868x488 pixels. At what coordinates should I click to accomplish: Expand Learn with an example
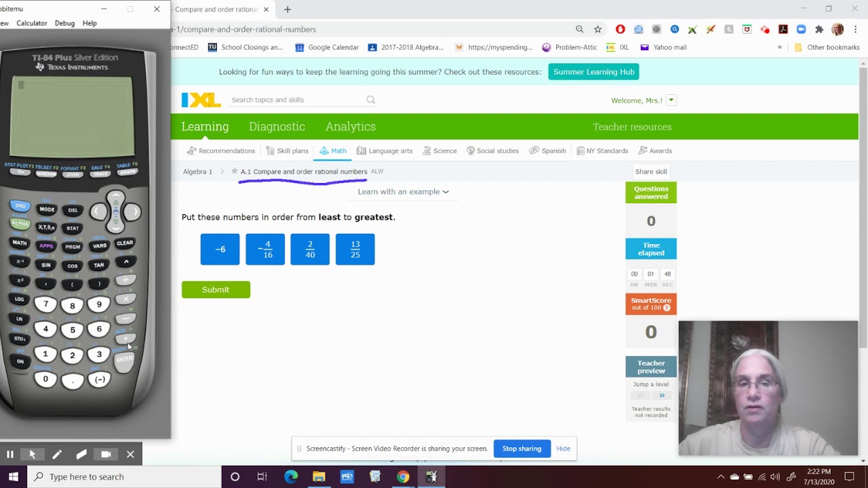click(x=403, y=192)
